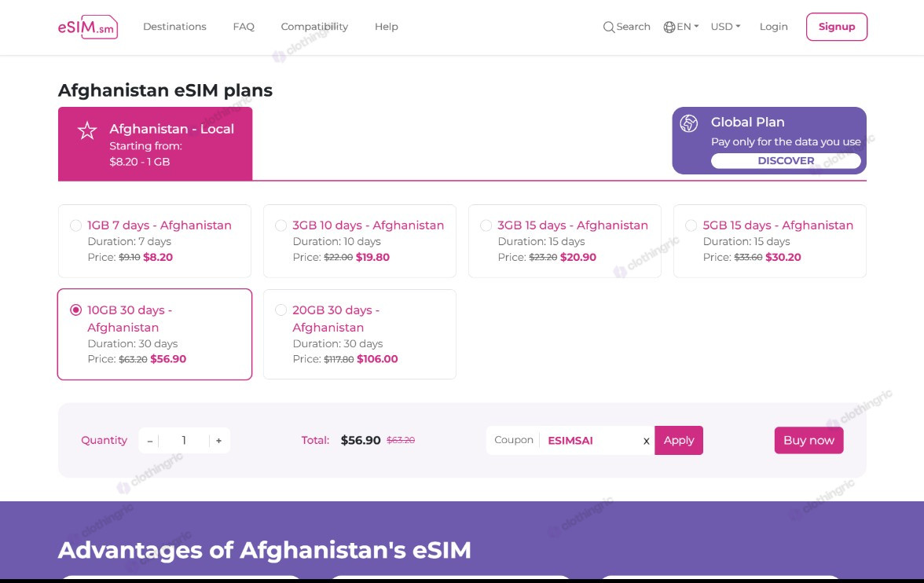
Task: Open the Help menu item
Action: [387, 27]
